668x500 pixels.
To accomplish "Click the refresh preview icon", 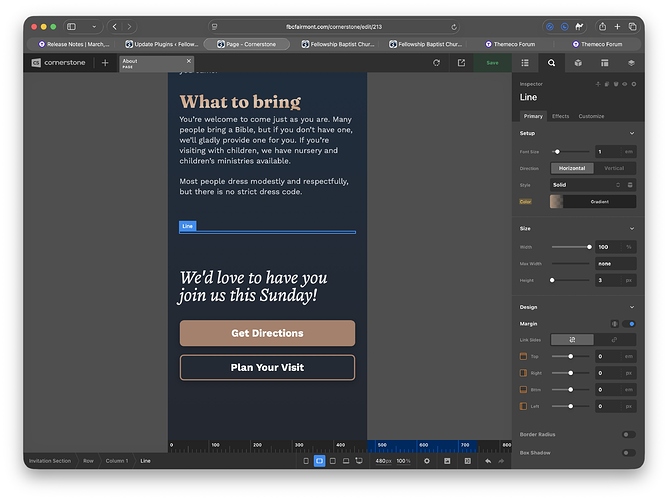I will tap(436, 63).
